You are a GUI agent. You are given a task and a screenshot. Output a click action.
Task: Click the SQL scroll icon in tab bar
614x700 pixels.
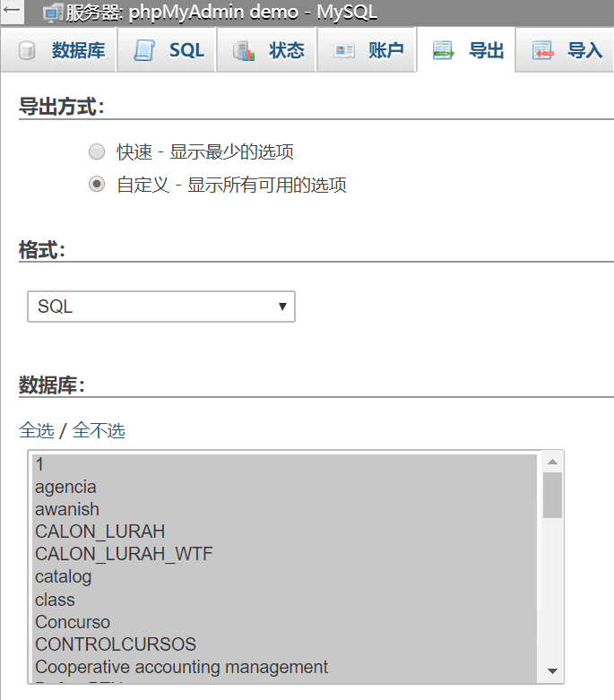pos(144,50)
